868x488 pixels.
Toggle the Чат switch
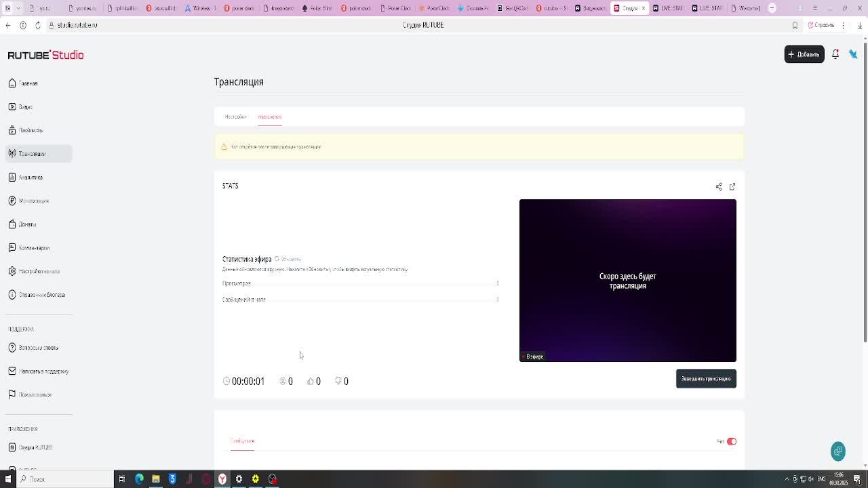click(732, 441)
